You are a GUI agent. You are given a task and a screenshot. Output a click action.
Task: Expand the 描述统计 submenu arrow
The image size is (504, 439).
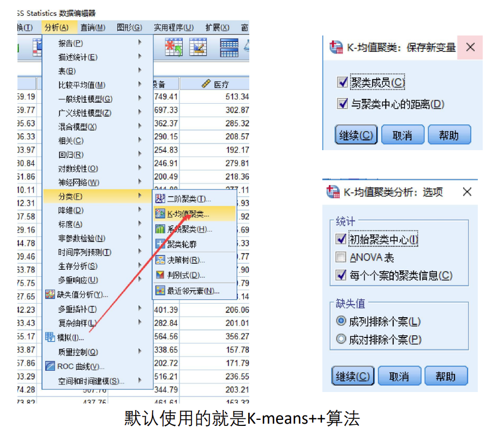pyautogui.click(x=140, y=56)
